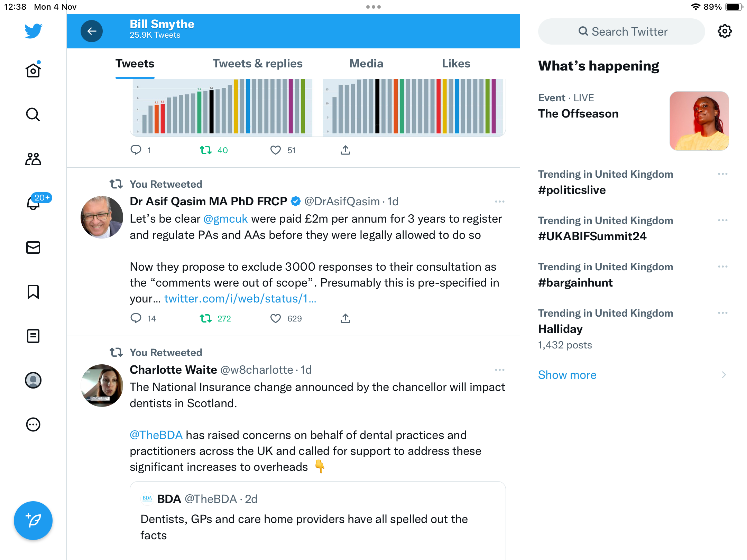The width and height of the screenshot is (747, 560).
Task: Open more menu on Charlotte Waite's tweet
Action: [x=500, y=370]
